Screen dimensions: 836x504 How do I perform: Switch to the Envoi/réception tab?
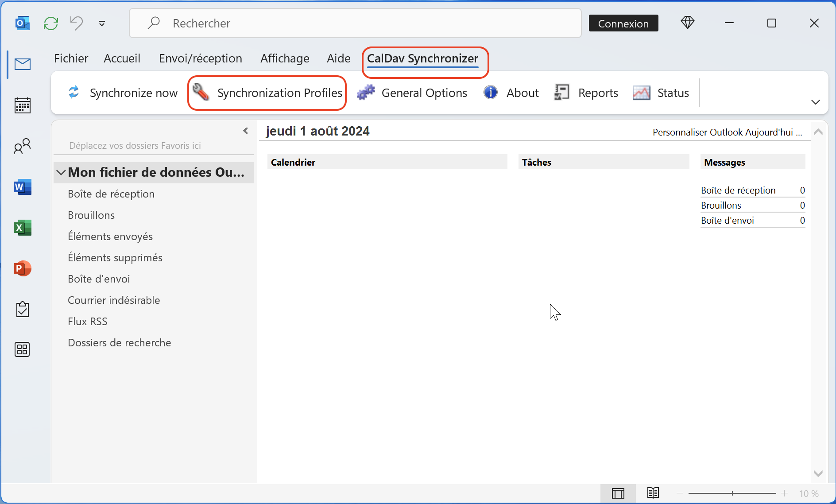[201, 58]
